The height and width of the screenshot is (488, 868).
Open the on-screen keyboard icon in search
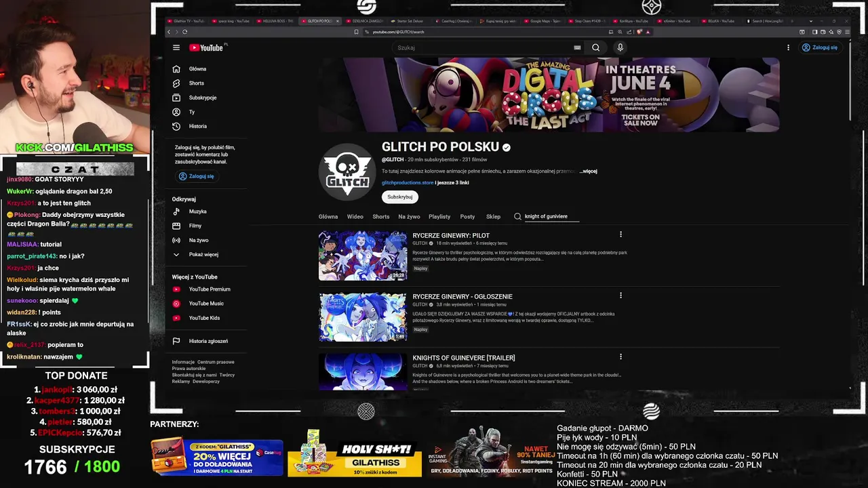(x=577, y=47)
